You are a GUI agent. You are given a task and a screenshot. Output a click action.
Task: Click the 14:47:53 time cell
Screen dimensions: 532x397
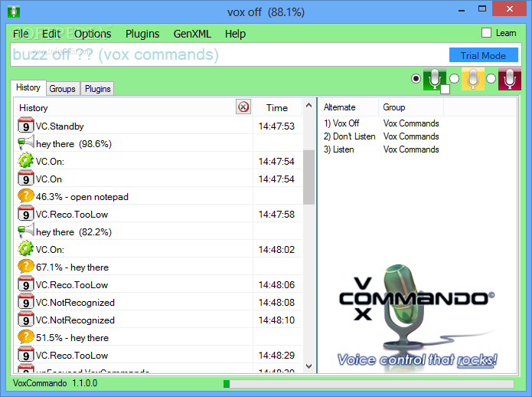tap(276, 126)
